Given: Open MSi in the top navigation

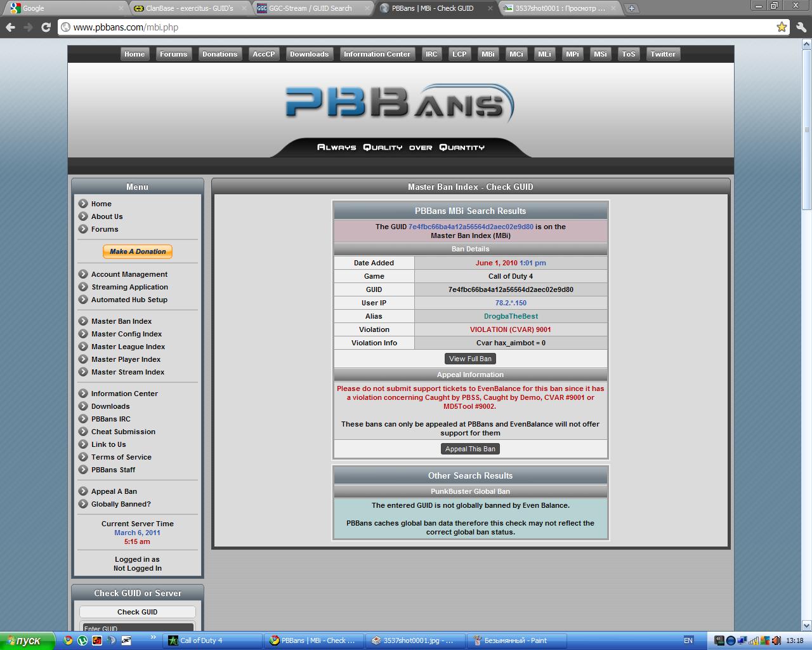Looking at the screenshot, I should click(600, 55).
